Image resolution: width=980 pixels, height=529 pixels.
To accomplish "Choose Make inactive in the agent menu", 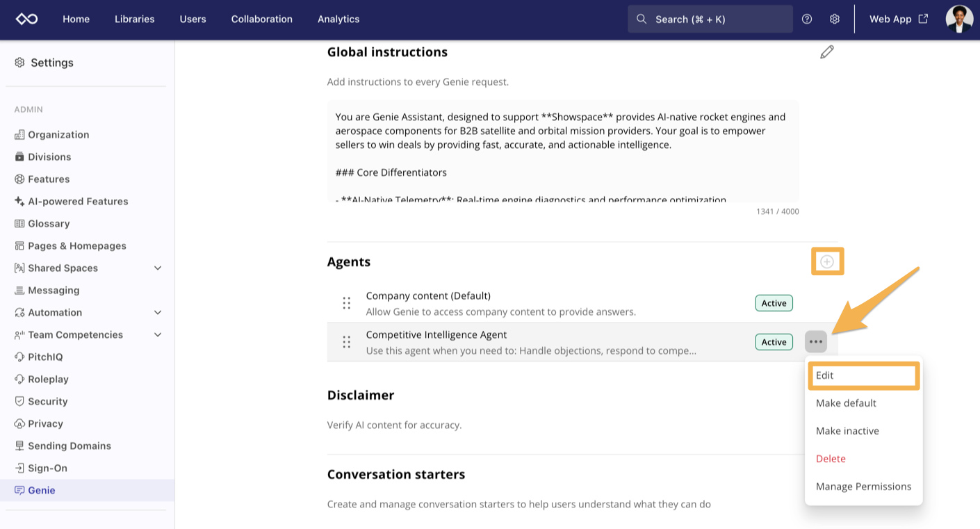I will [847, 431].
